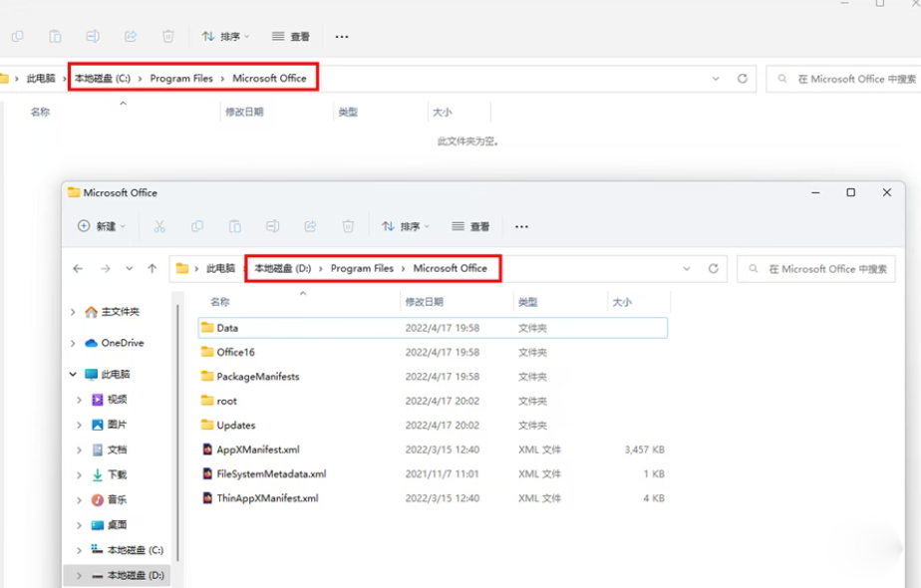Open the address bar history chevron in the D: drive window
The image size is (921, 588).
pyautogui.click(x=687, y=268)
